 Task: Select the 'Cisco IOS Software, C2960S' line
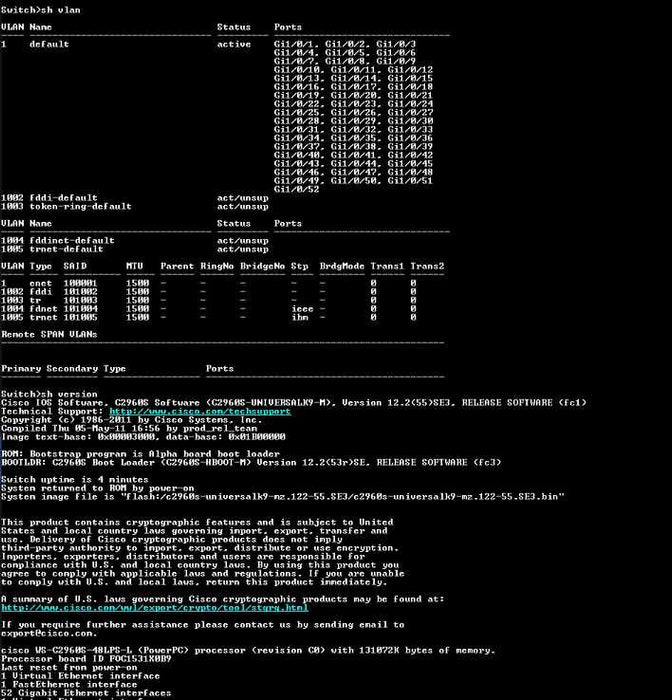tap(294, 402)
